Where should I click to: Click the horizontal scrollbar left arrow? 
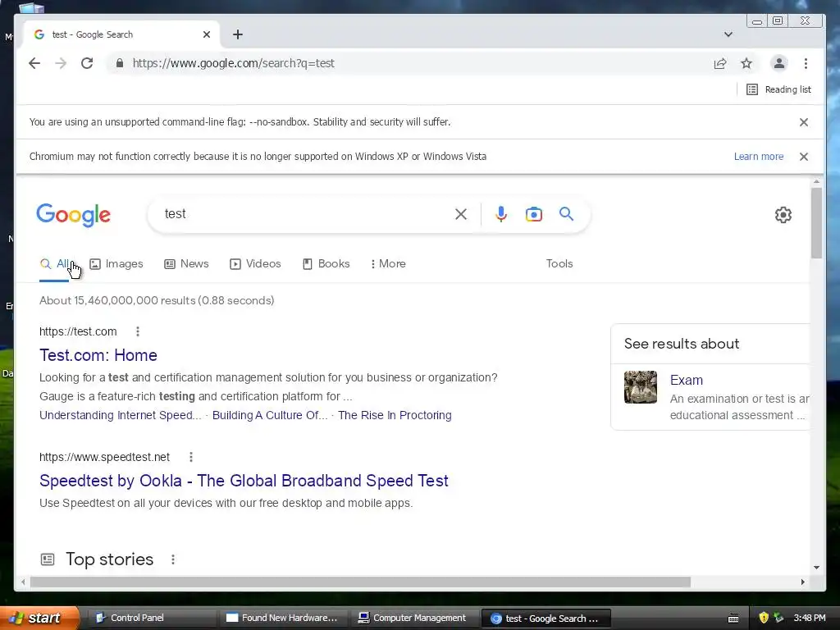tap(23, 582)
